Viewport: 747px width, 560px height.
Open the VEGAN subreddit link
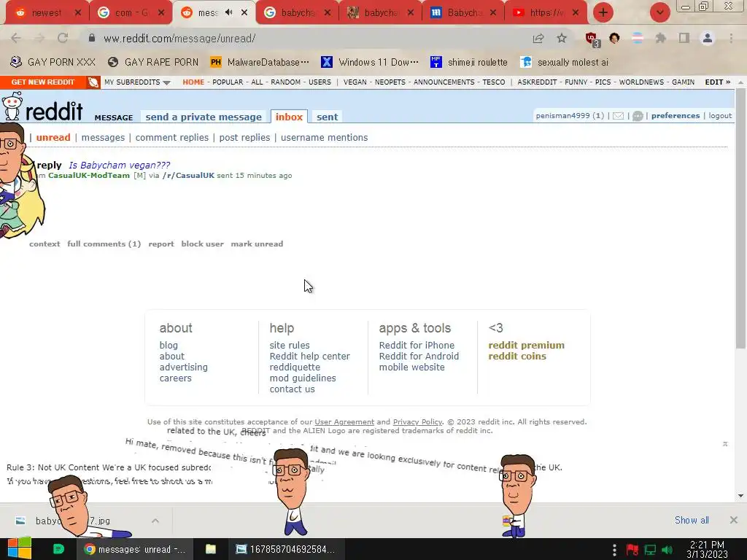(355, 82)
